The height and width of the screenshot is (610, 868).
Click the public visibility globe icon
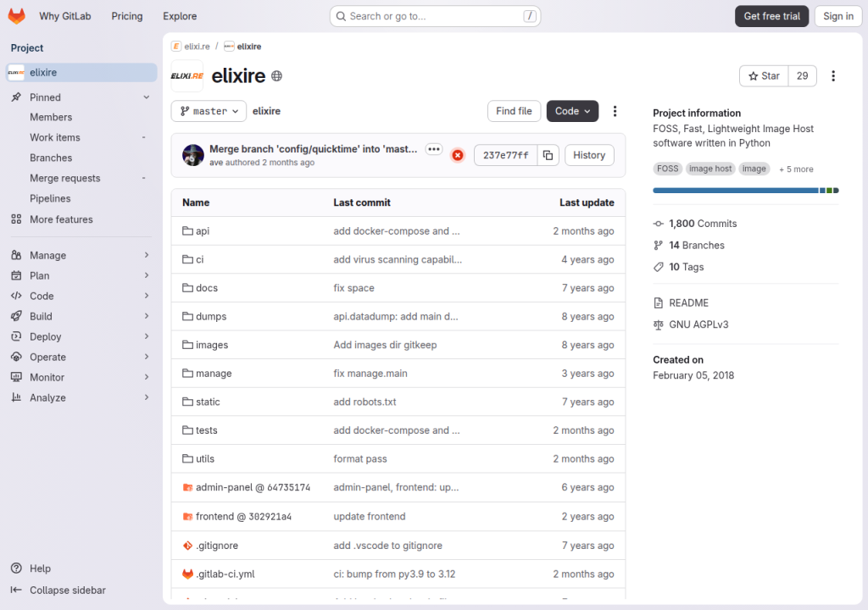click(277, 76)
